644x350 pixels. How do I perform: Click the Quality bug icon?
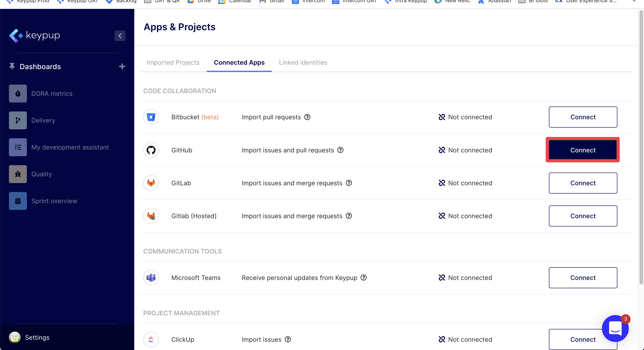pyautogui.click(x=18, y=174)
